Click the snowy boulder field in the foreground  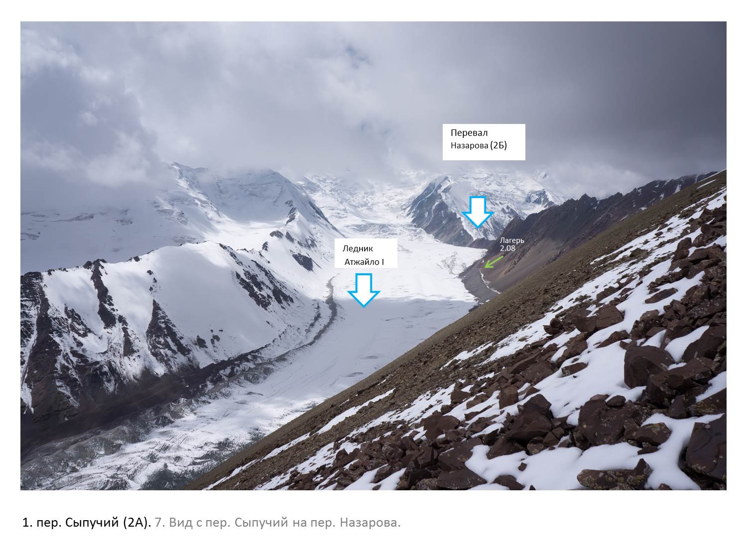[x=573, y=388]
